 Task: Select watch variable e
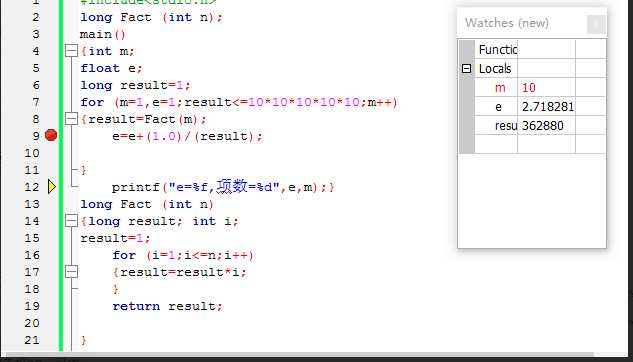[499, 107]
